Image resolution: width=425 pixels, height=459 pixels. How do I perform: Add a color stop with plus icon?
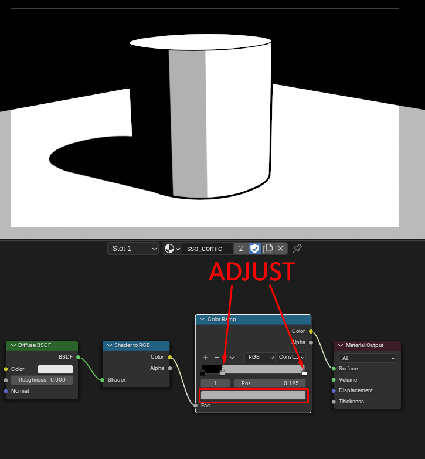tap(205, 357)
